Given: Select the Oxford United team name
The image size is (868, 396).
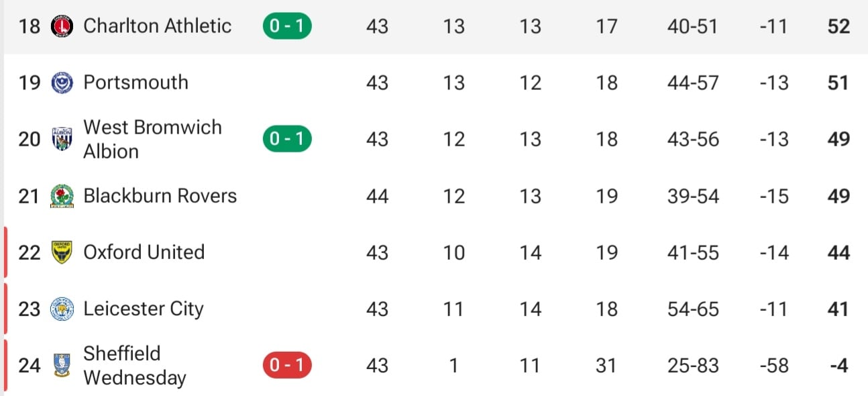Looking at the screenshot, I should (x=144, y=252).
